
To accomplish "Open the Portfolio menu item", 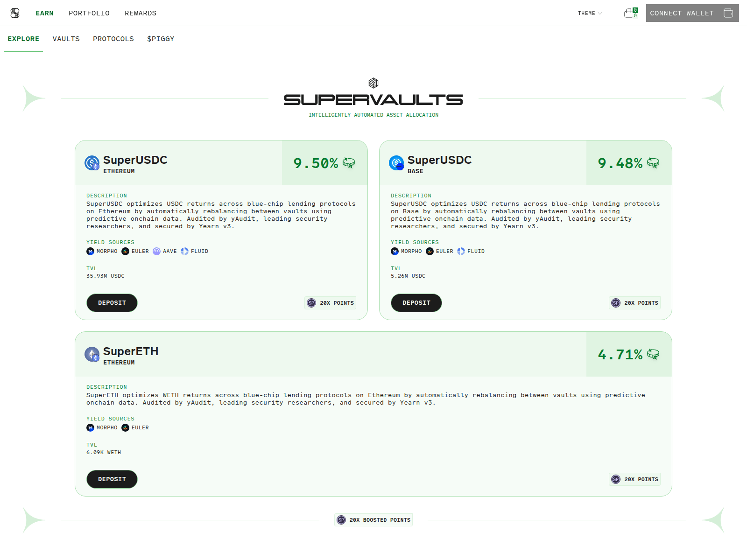I will (89, 13).
